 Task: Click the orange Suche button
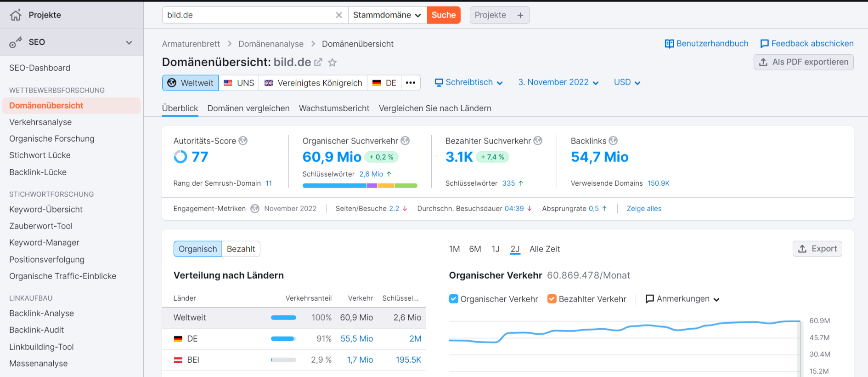tap(444, 15)
